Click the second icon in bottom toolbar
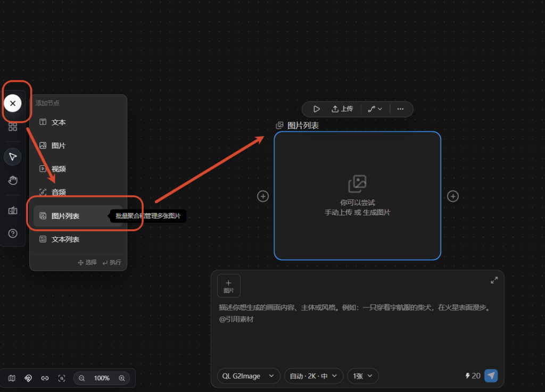This screenshot has width=545, height=392. [28, 378]
